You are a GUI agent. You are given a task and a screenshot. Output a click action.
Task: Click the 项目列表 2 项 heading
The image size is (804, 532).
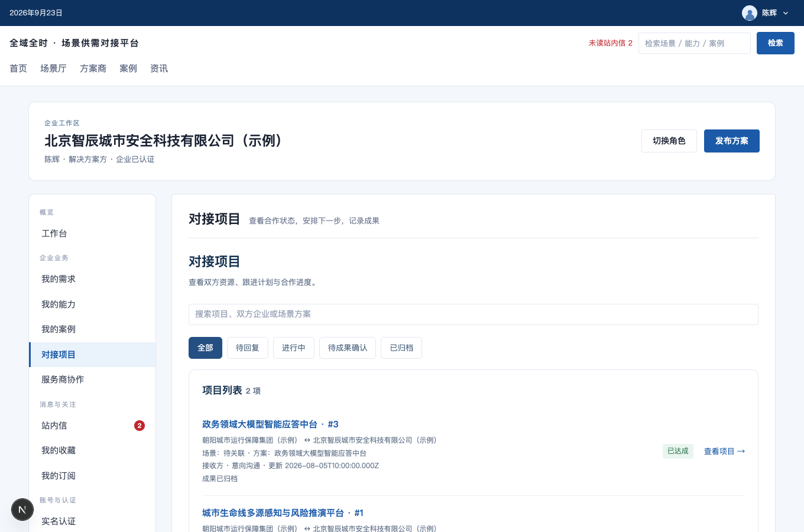pos(232,390)
